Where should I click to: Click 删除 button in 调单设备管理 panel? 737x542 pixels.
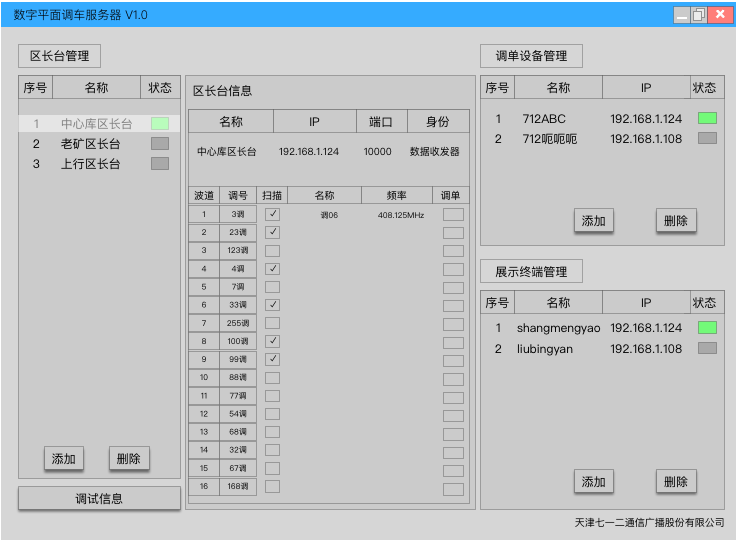coord(676,221)
